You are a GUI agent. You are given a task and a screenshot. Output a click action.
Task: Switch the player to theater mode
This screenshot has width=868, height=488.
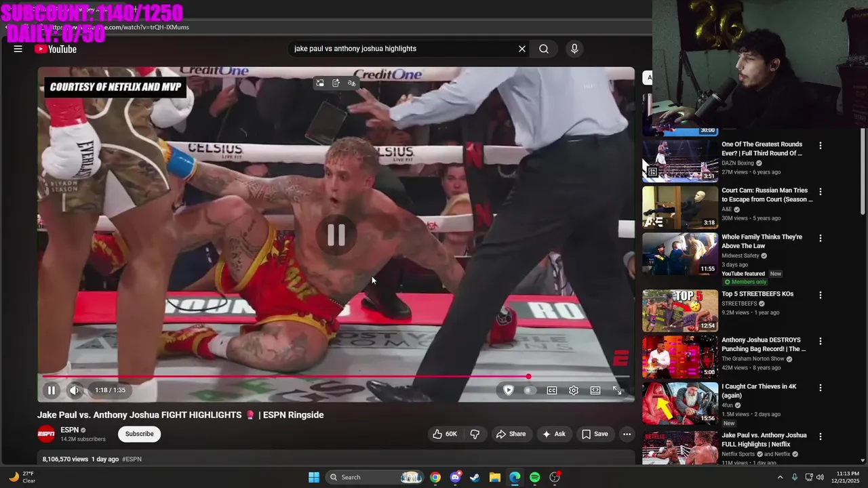pos(595,390)
